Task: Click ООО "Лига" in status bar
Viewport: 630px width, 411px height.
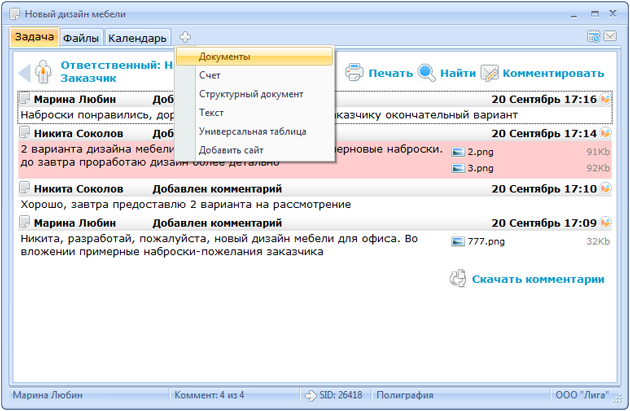Action: click(x=582, y=395)
